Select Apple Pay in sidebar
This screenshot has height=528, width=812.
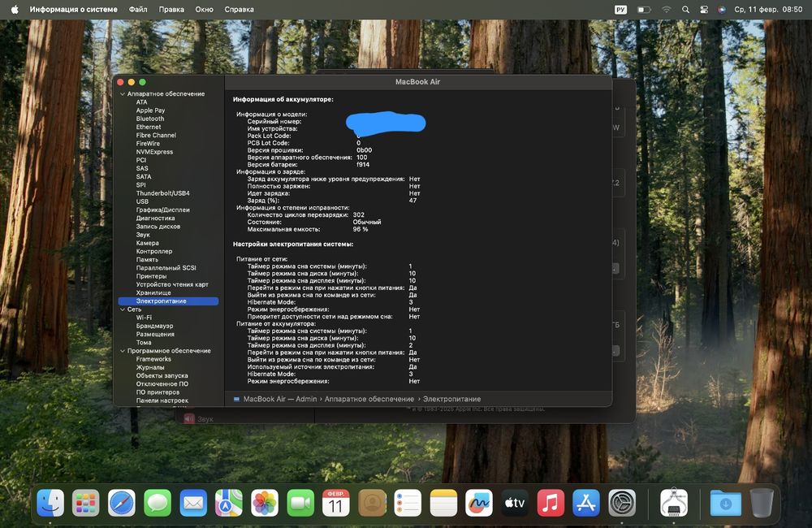coord(151,110)
